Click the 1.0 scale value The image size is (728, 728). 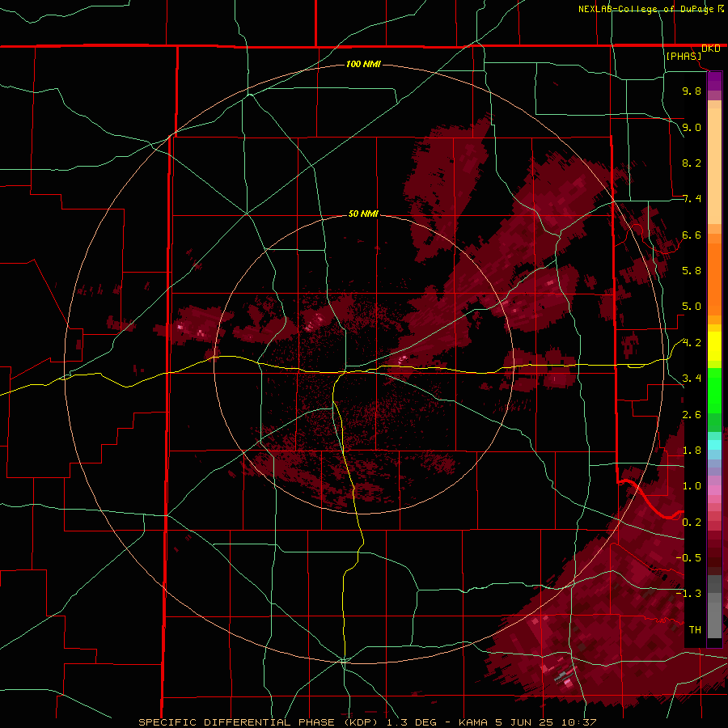pos(692,486)
